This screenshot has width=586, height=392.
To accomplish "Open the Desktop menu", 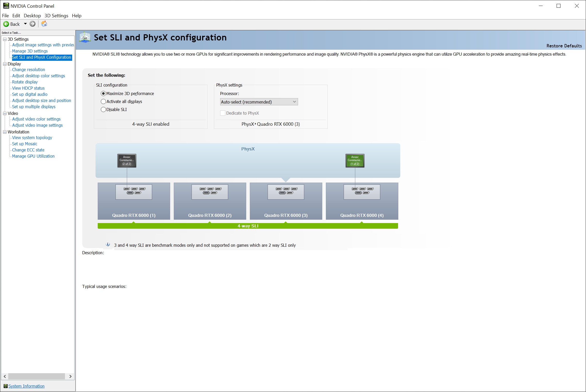I will (x=32, y=16).
